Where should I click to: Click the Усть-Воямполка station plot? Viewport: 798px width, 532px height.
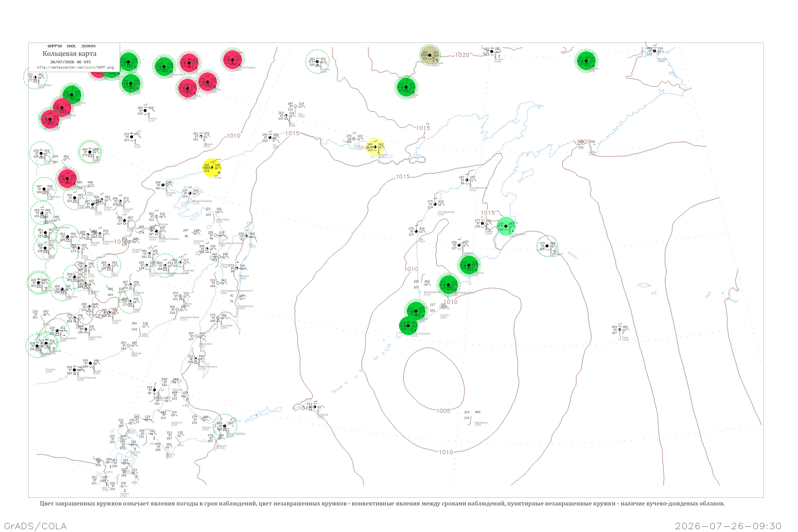point(467,180)
